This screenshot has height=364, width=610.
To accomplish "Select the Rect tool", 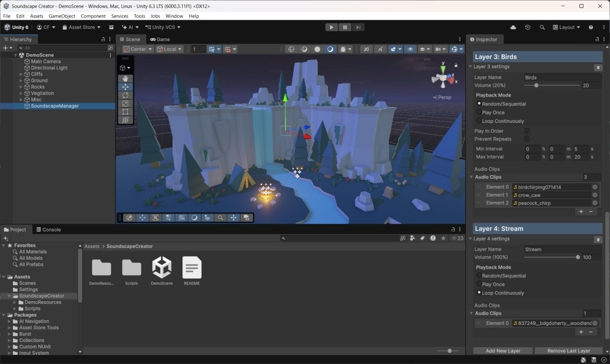I will click(126, 111).
